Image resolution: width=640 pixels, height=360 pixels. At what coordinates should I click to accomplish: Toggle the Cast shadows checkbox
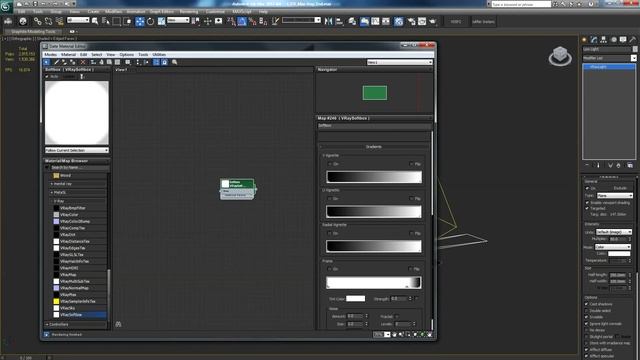pyautogui.click(x=587, y=304)
